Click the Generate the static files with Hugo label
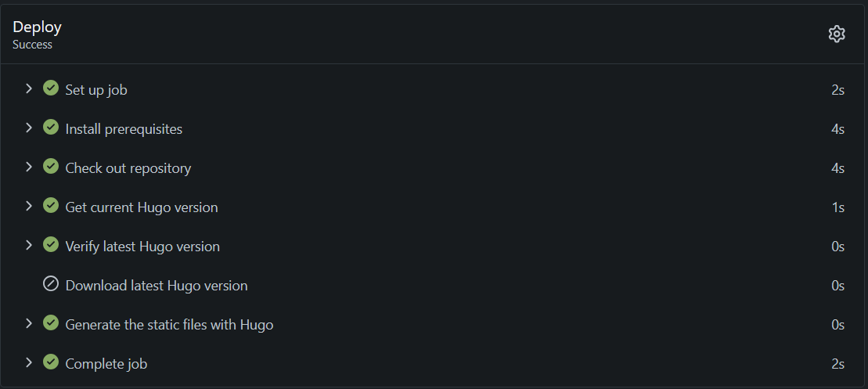 click(x=169, y=325)
